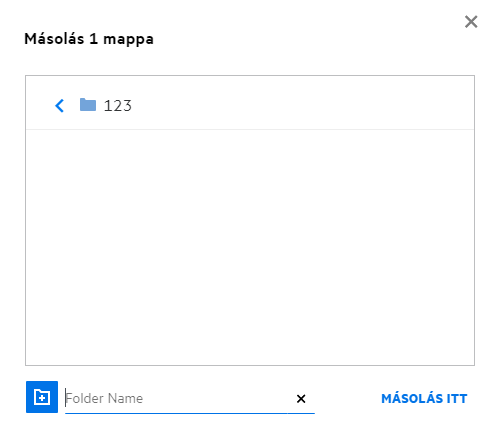Click the Másolás 1 mappa dialog title
Screen dimensions: 496x430
pos(89,39)
